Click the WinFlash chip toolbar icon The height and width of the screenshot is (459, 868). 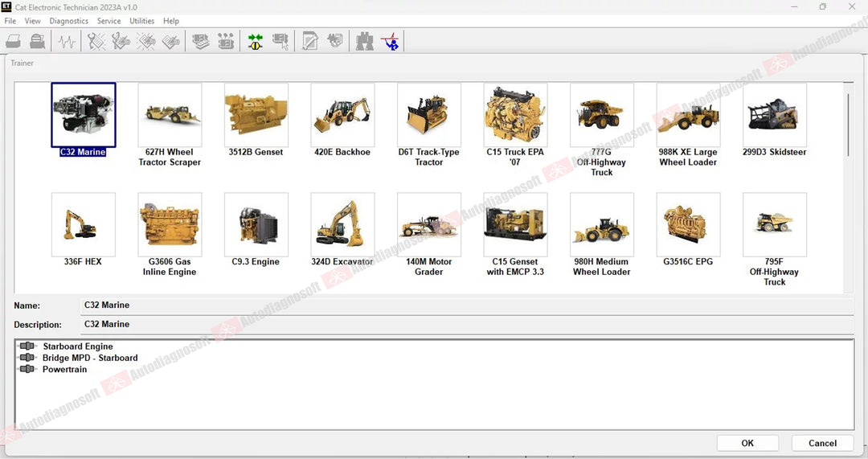pyautogui.click(x=335, y=42)
